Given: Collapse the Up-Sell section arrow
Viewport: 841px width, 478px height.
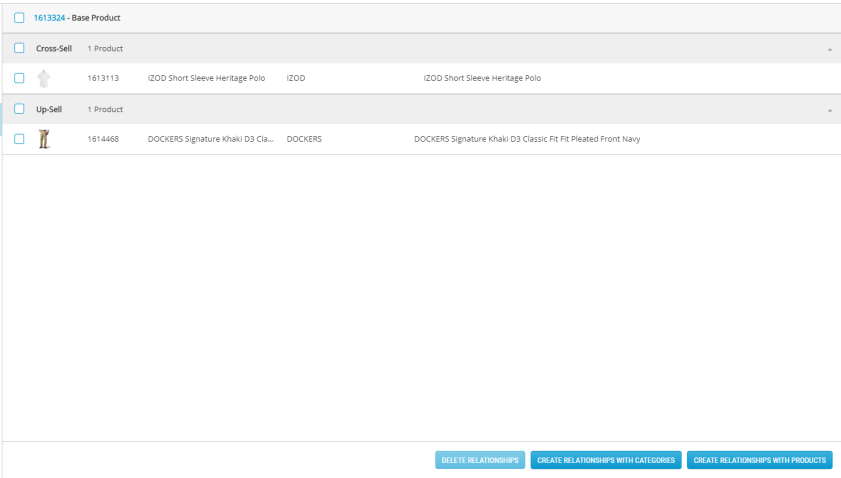Looking at the screenshot, I should (829, 110).
